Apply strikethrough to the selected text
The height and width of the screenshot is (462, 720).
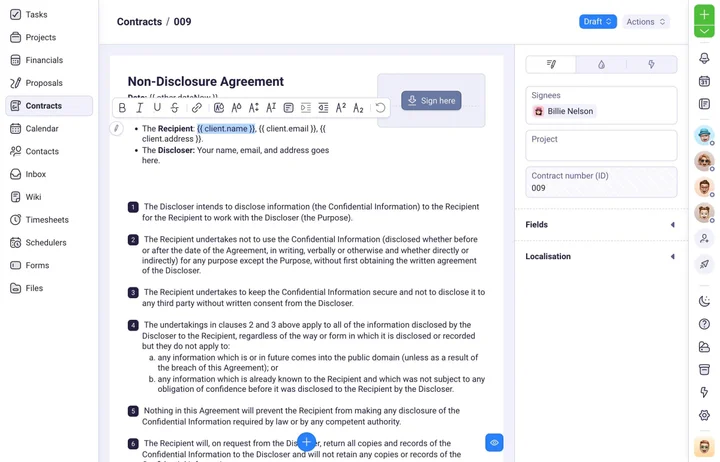pos(175,108)
